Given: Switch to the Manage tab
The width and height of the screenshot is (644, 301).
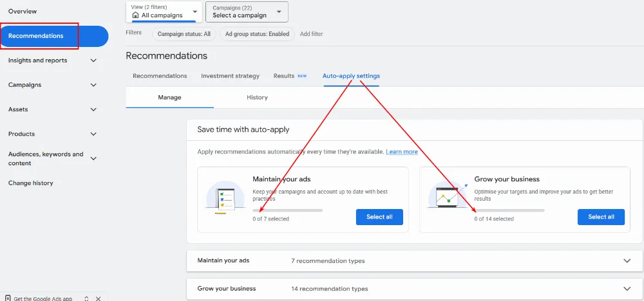Looking at the screenshot, I should tap(169, 98).
